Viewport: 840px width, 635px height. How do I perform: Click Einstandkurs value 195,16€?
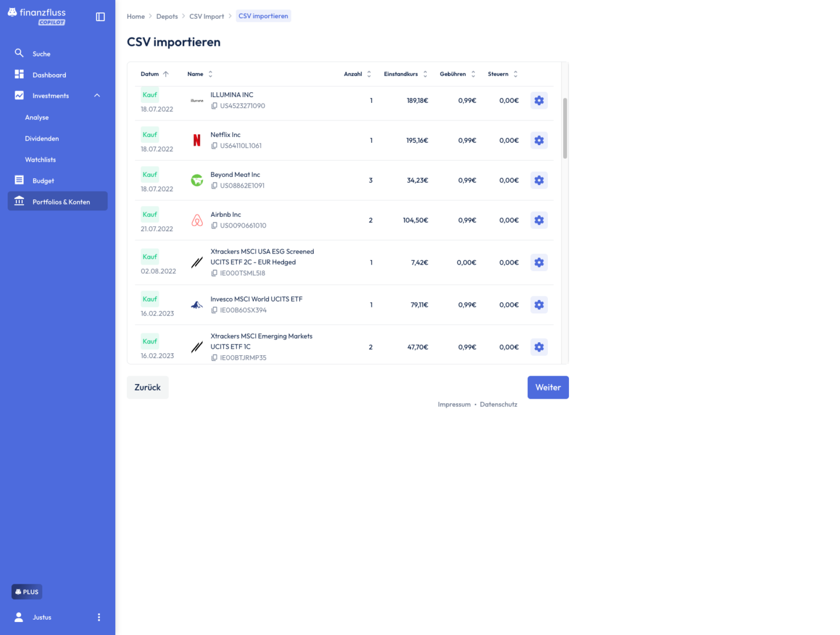click(417, 141)
